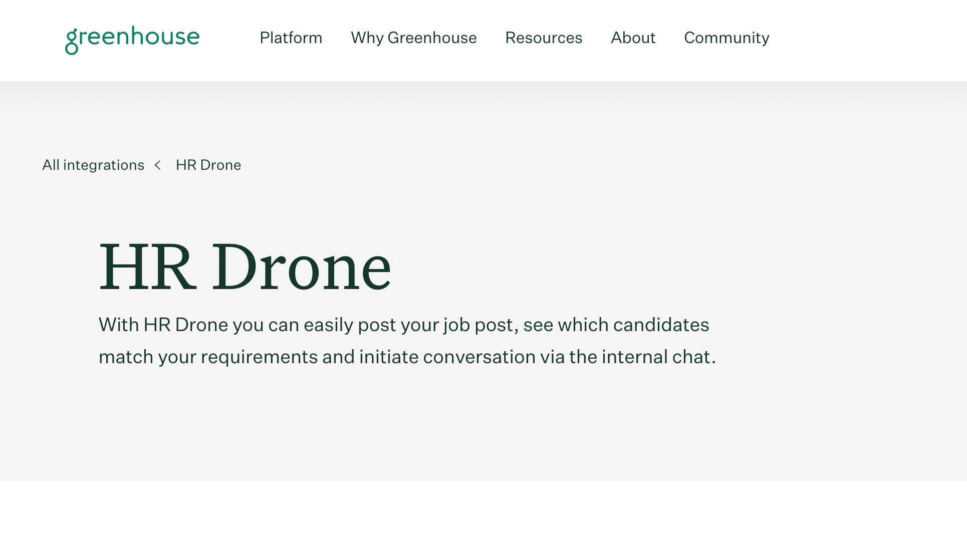Click the Community navigation link

point(726,38)
